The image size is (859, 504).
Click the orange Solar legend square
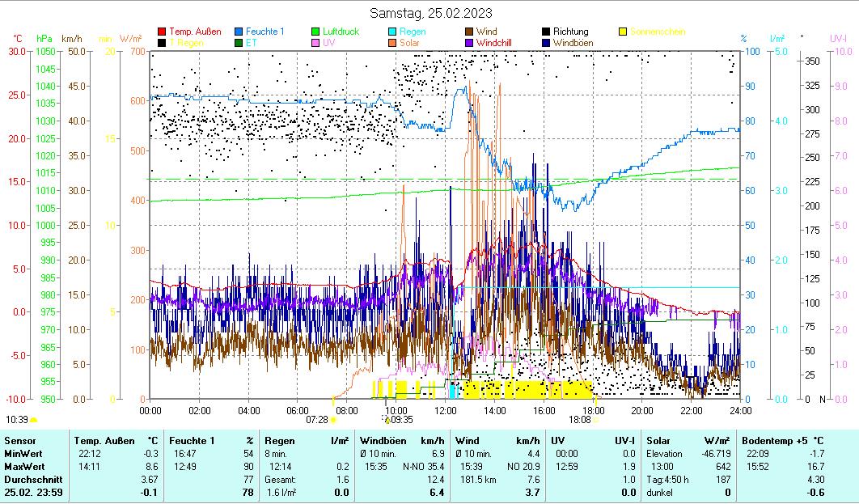click(x=393, y=43)
